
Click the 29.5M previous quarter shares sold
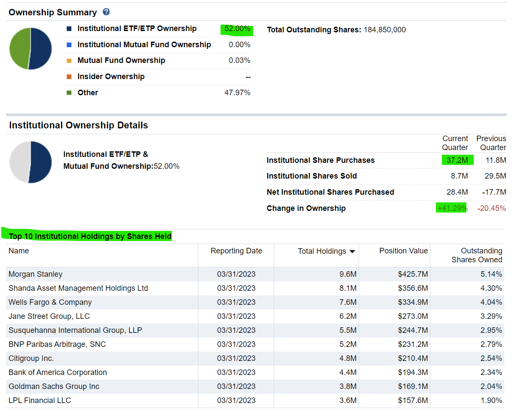coord(495,176)
